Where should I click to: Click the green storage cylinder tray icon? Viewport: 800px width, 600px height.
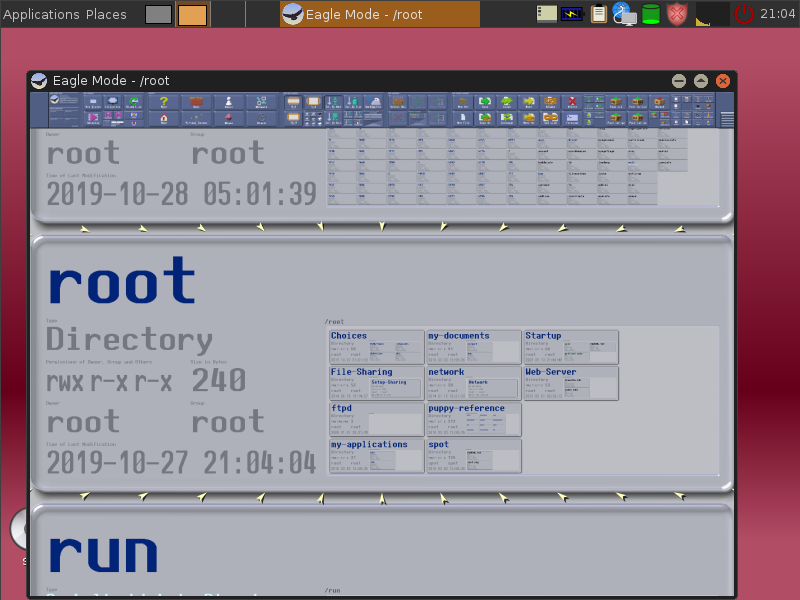651,14
